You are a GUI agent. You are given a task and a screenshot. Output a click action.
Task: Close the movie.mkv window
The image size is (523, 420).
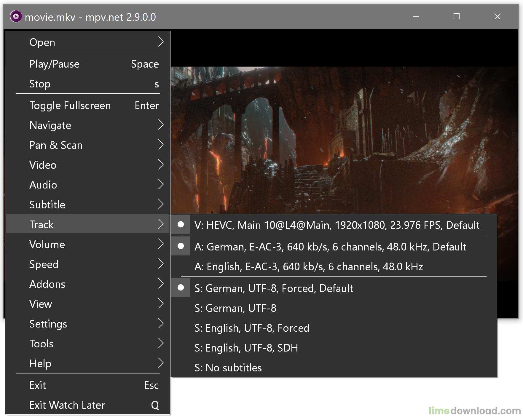pos(497,17)
